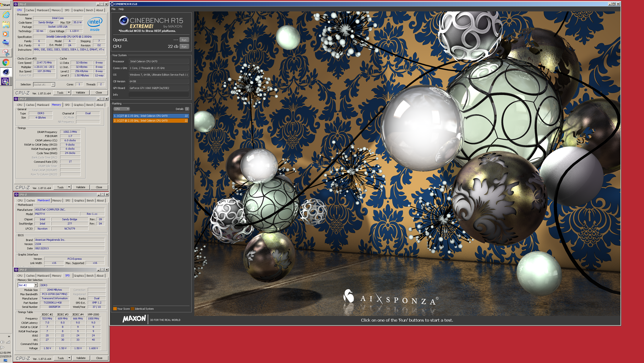Open About tab in second CPU-Z window

(100, 105)
